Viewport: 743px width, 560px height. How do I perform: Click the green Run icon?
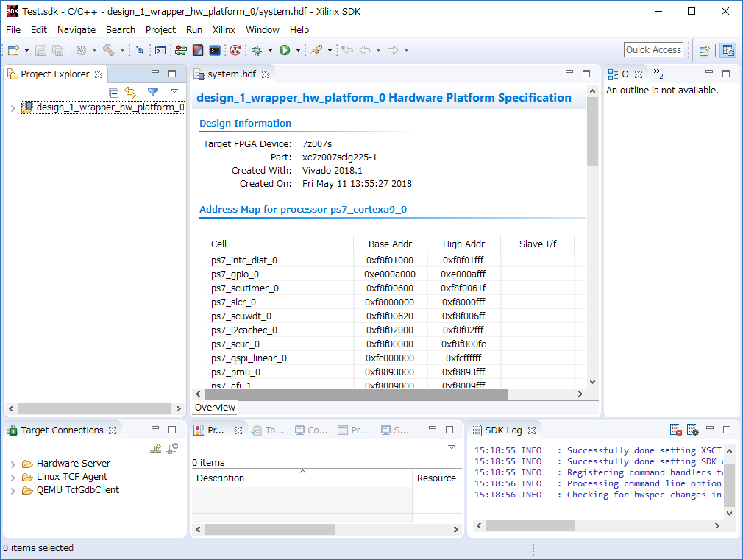[285, 50]
